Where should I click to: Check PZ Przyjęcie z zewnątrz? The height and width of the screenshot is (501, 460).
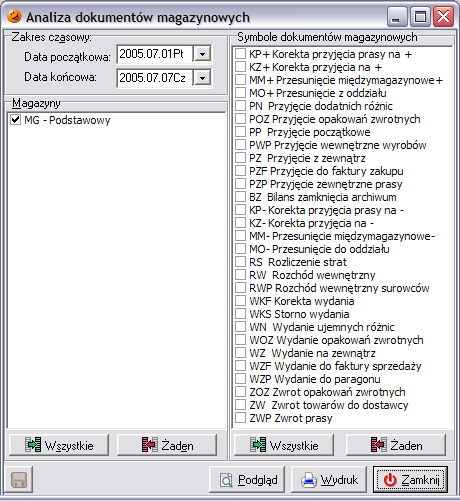pos(240,158)
